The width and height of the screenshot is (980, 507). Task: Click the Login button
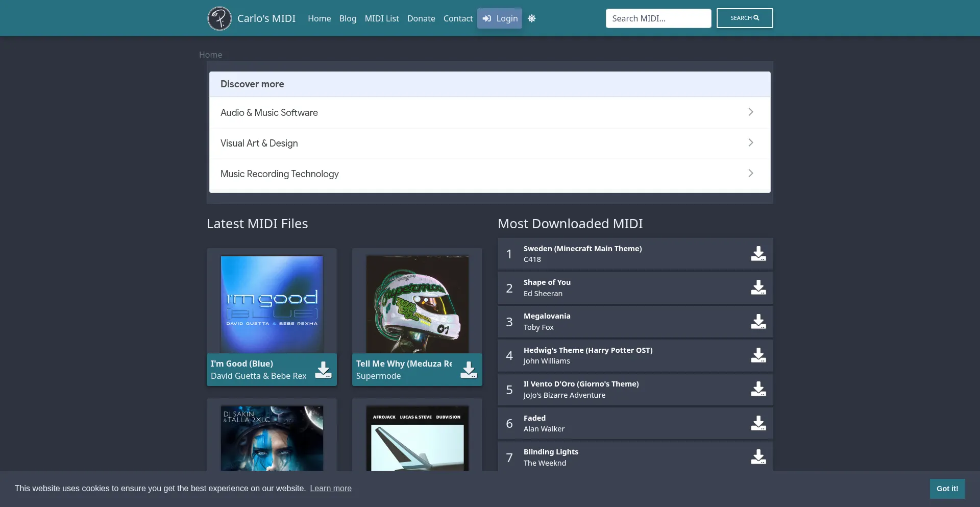[x=500, y=18]
